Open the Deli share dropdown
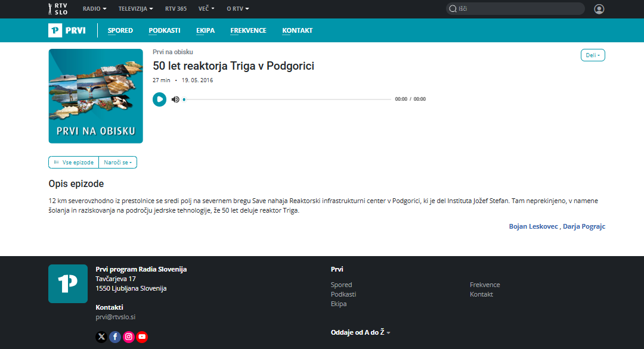 click(593, 55)
